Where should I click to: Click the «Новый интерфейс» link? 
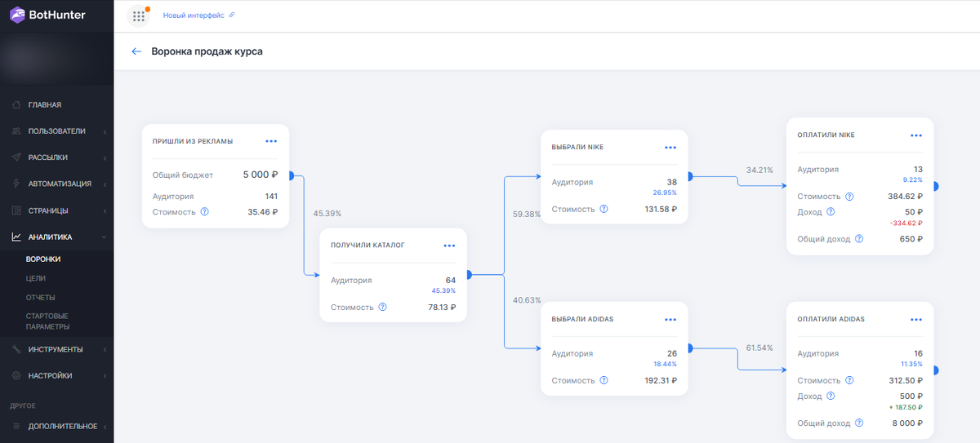click(x=198, y=16)
